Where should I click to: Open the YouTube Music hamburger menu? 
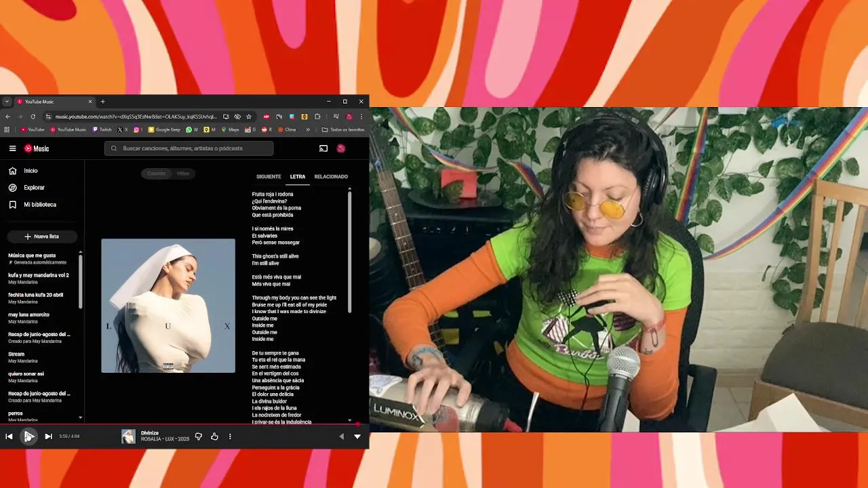point(12,148)
